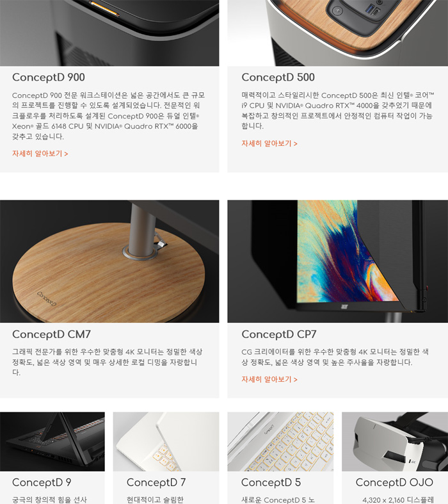Screen dimensions: 448x504
Task: Click the ConceptD 5 title
Action: click(271, 482)
